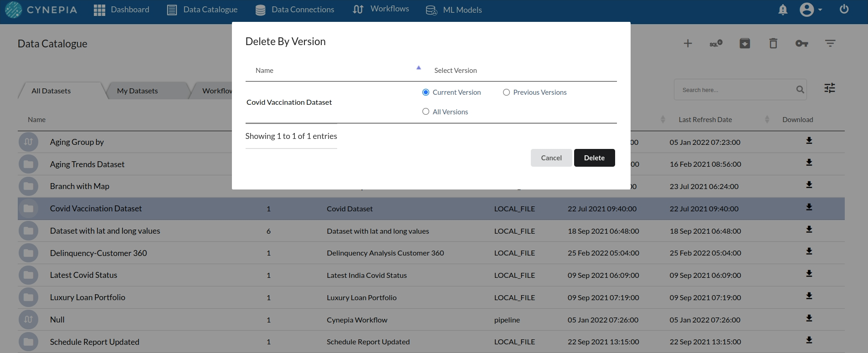Screen dimensions: 868x353
Task: Click the Name column header in table
Action: [x=36, y=119]
